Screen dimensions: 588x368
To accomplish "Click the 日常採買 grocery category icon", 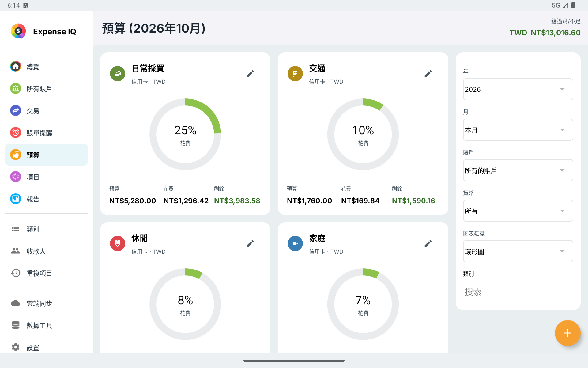I will 118,74.
